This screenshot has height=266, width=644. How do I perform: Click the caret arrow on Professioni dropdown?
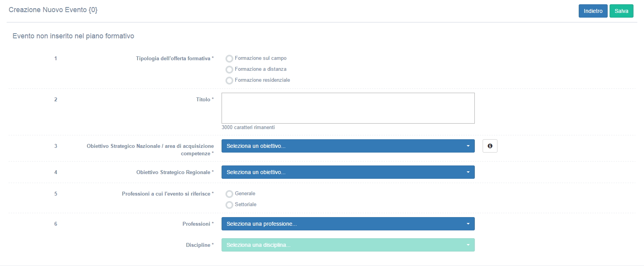pyautogui.click(x=468, y=224)
